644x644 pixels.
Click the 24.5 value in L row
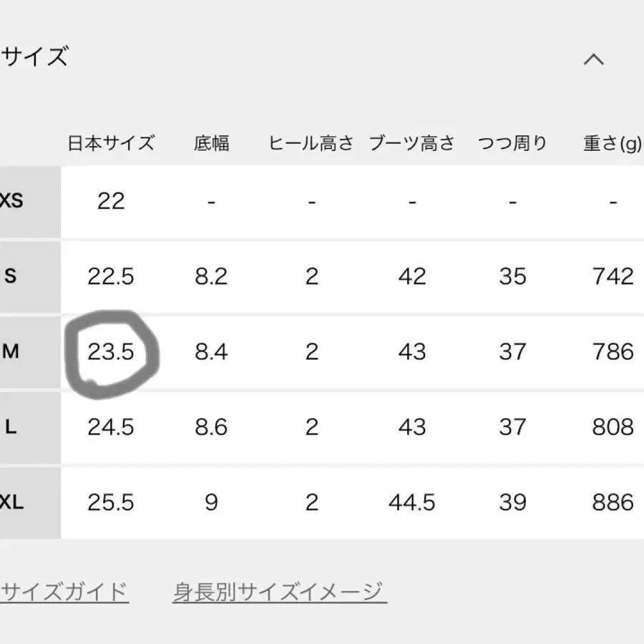tap(111, 427)
